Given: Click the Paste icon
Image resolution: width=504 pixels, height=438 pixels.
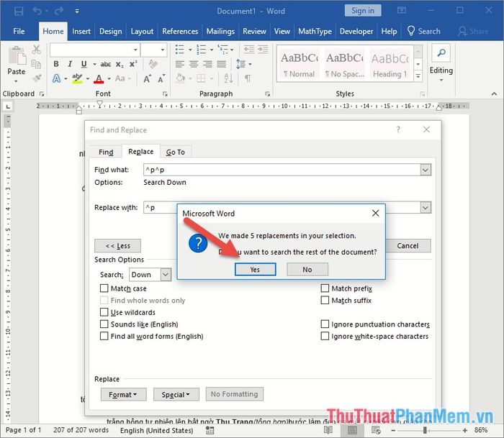Looking at the screenshot, I should pyautogui.click(x=17, y=55).
